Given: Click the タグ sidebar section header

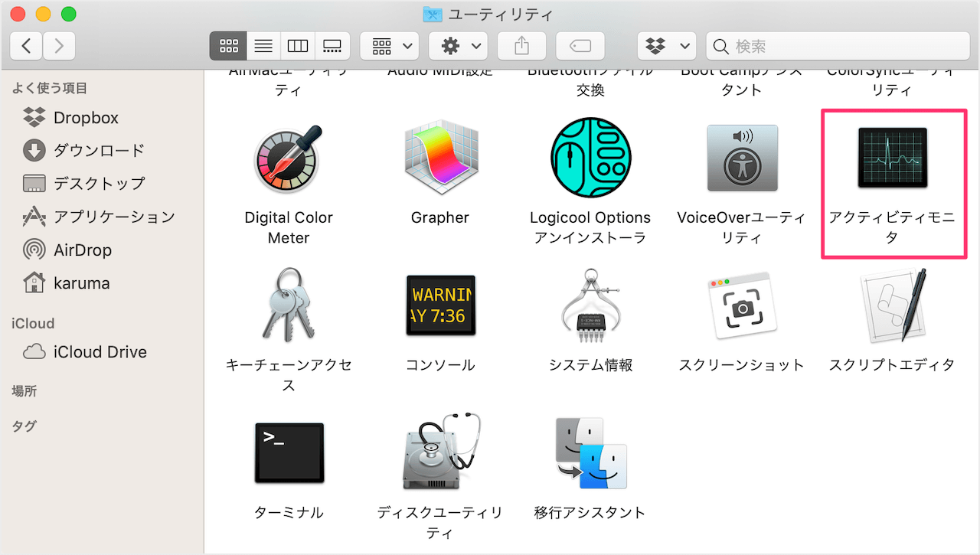Looking at the screenshot, I should click(x=24, y=426).
